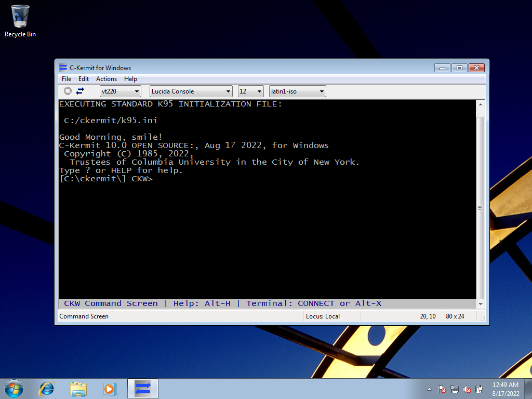
Task: Click the 'EXECUTING STANDARD K95 INITIALIZATION FILE:' line
Action: [x=170, y=104]
